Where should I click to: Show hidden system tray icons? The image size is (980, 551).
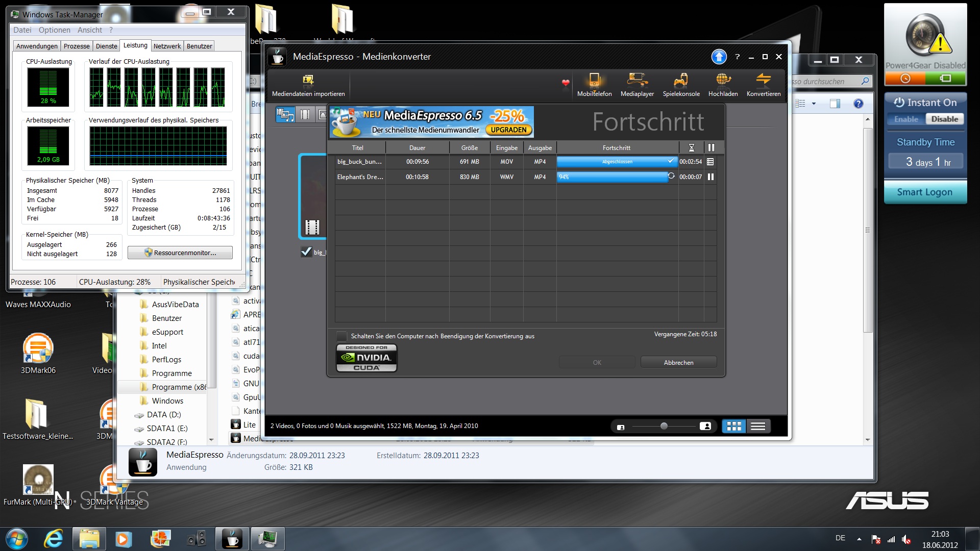pos(859,539)
